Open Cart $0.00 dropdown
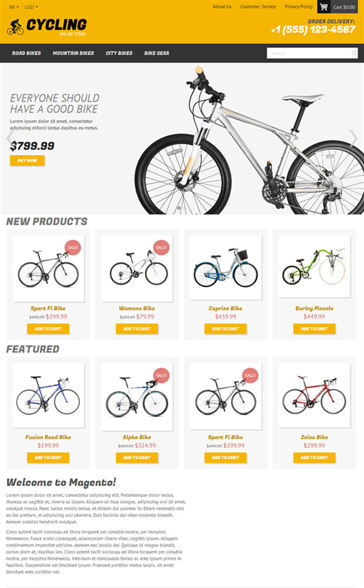This screenshot has width=364, height=588. pyautogui.click(x=344, y=7)
